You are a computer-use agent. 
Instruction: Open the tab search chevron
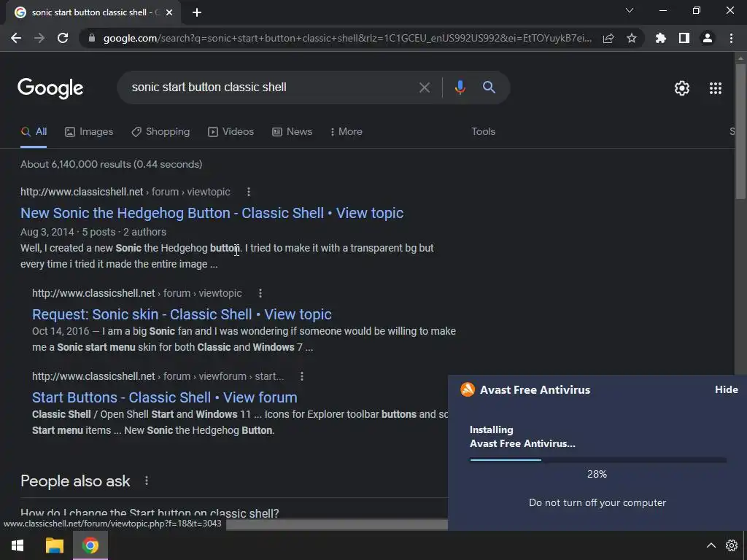[630, 10]
